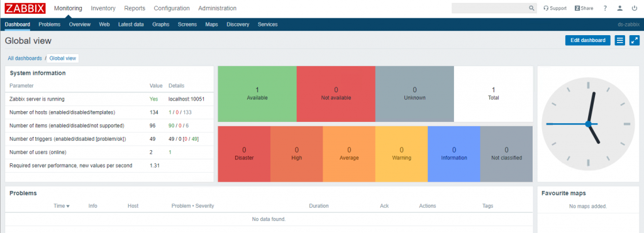Screen dimensions: 644x233
Task: Open the Reports menu
Action: [135, 8]
